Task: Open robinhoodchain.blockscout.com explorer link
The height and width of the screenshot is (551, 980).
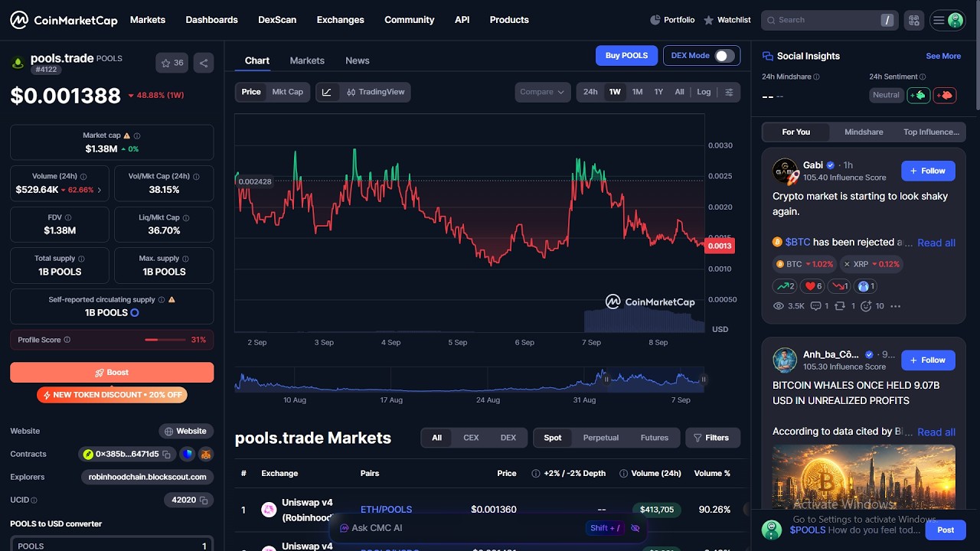Action: 147,477
